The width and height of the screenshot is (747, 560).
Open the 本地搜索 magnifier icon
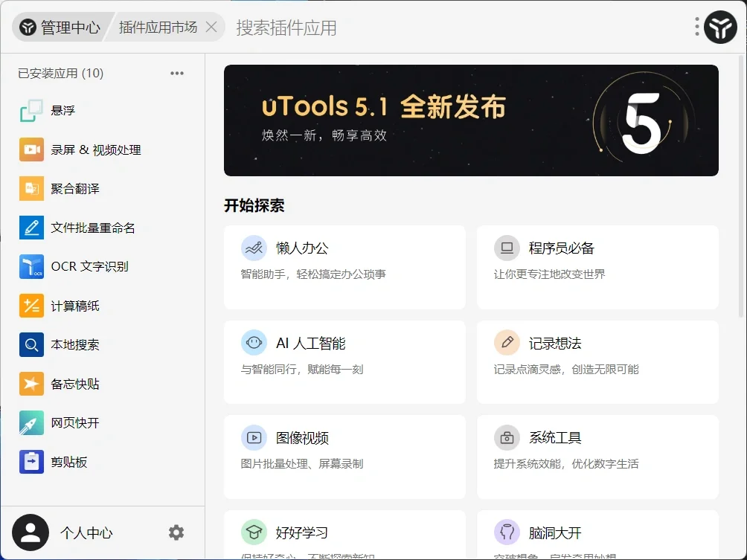tap(31, 345)
